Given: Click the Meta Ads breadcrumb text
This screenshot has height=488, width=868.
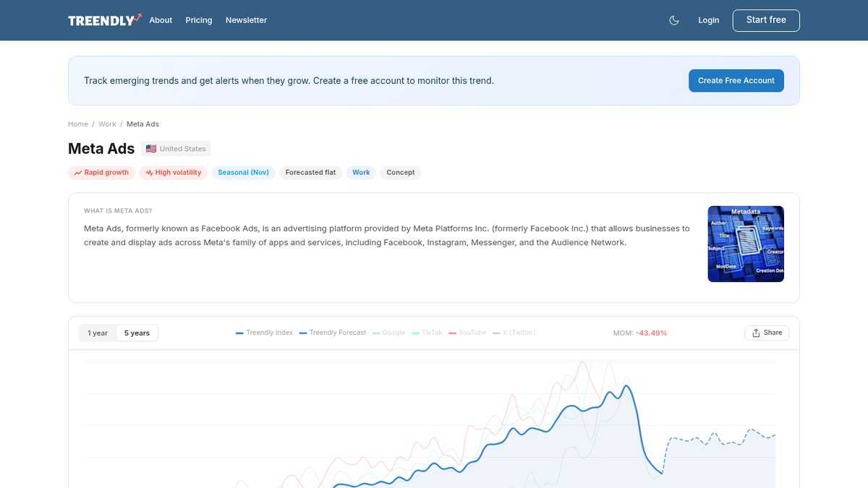Looking at the screenshot, I should [x=142, y=124].
